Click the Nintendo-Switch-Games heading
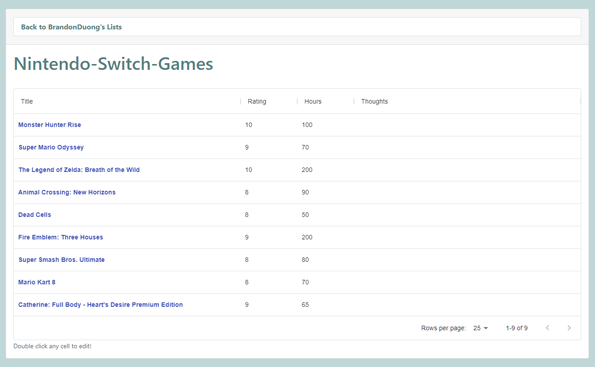Viewport: 595px width, 367px height. point(113,64)
